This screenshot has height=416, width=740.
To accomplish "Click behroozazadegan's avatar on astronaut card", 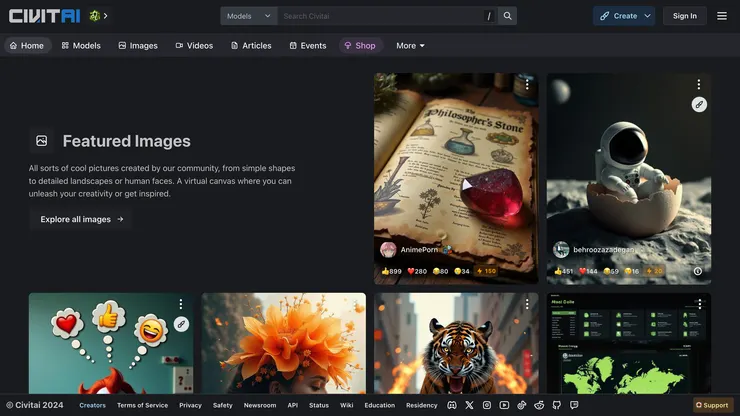I will [x=561, y=249].
